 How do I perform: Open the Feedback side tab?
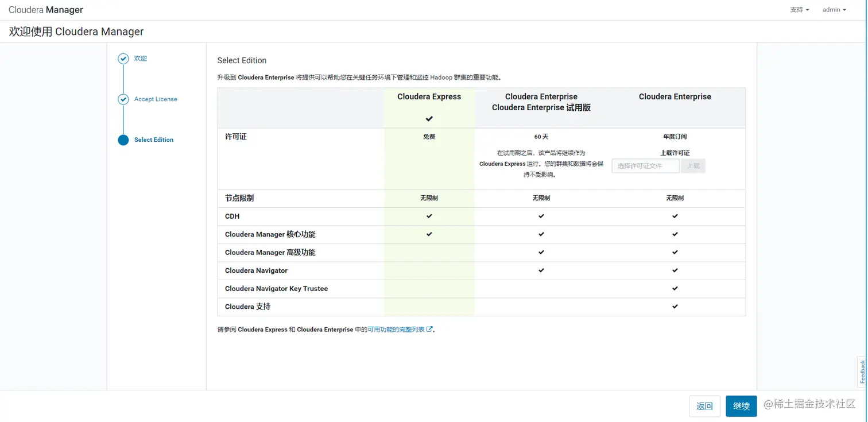pyautogui.click(x=862, y=372)
